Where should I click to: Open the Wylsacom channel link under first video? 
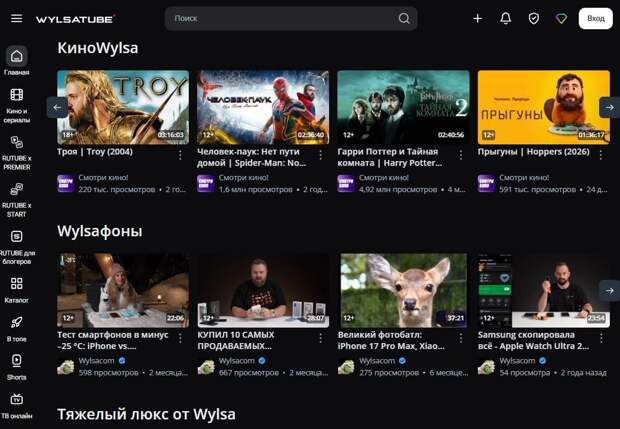point(96,360)
